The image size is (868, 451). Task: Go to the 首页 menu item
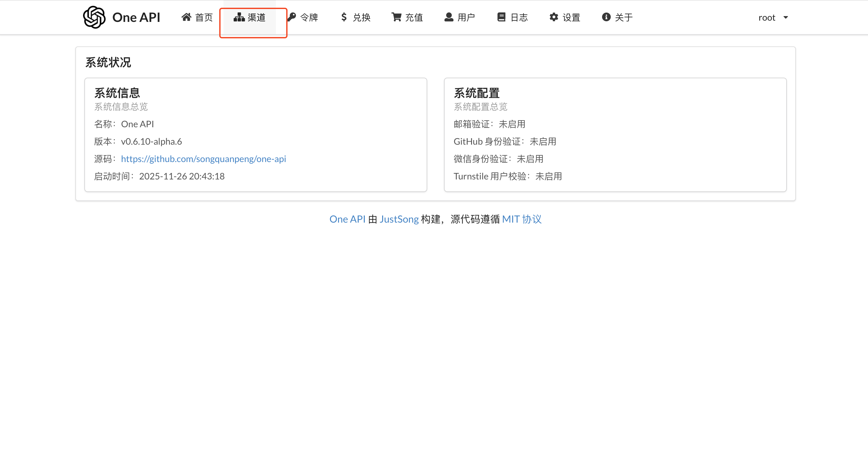point(197,17)
